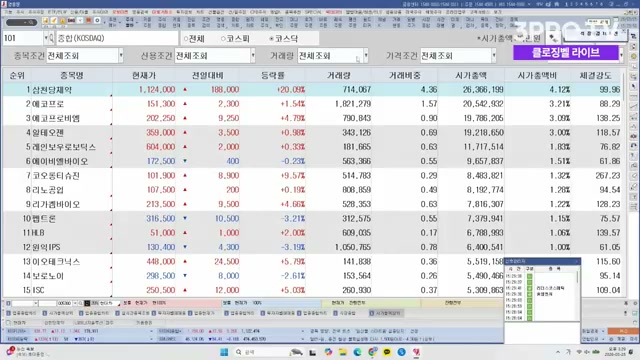Click 삼천당제약 price 1,124,000
Image resolution: width=640 pixels, height=360 pixels.
[x=157, y=90]
